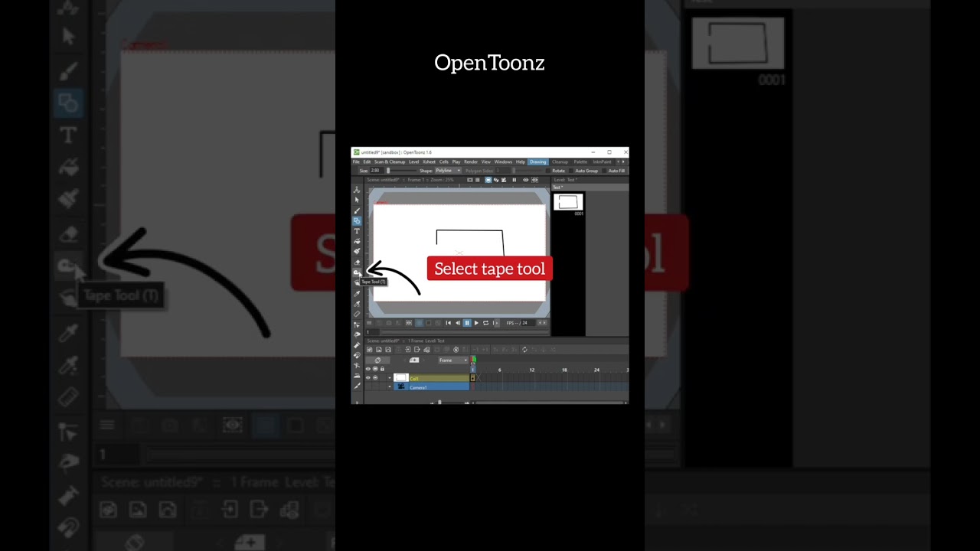Select the Magnet tool
980x551 pixels.
click(357, 355)
